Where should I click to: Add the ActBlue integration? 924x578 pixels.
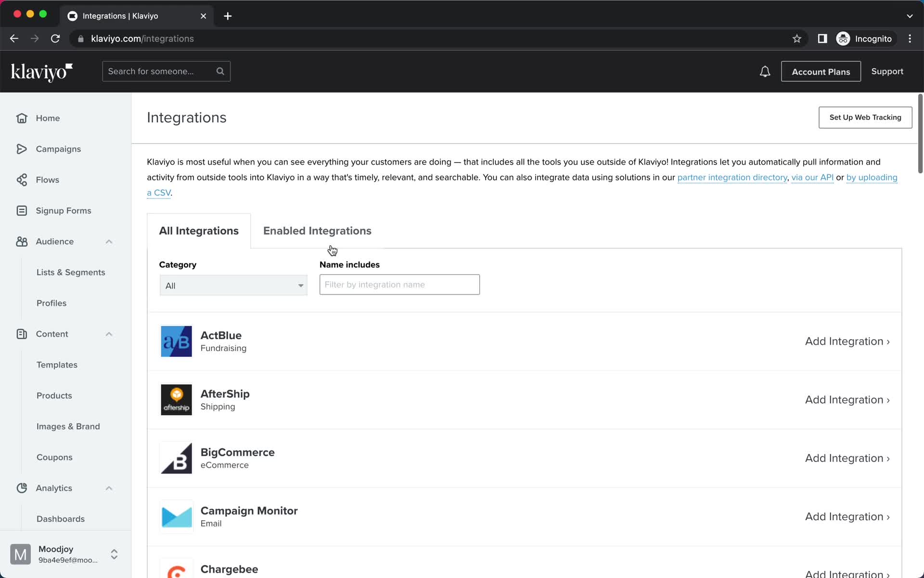(x=847, y=342)
